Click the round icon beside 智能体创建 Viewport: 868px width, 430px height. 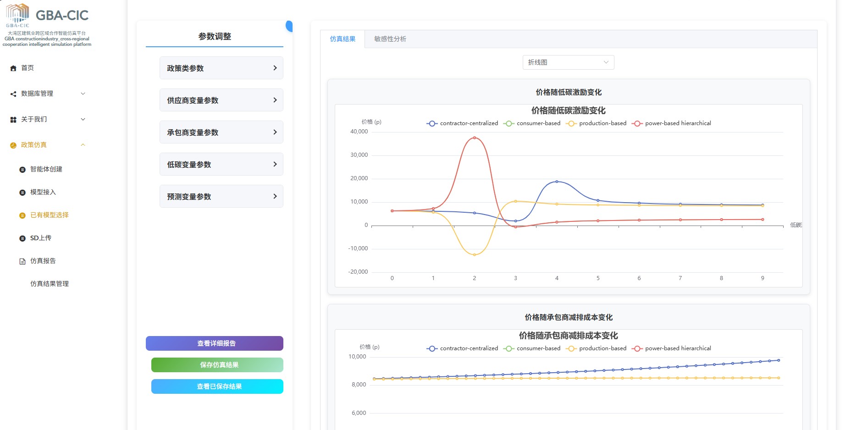pyautogui.click(x=22, y=170)
